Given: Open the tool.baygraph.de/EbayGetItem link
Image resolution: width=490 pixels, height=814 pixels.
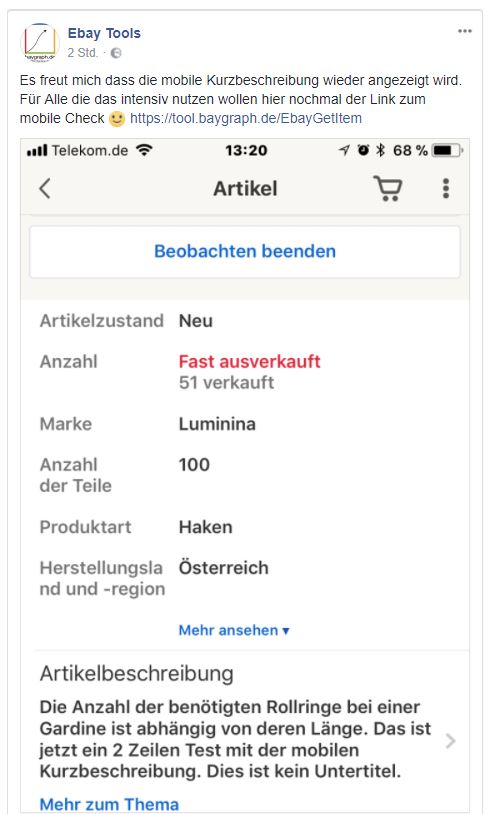Looking at the screenshot, I should [246, 118].
